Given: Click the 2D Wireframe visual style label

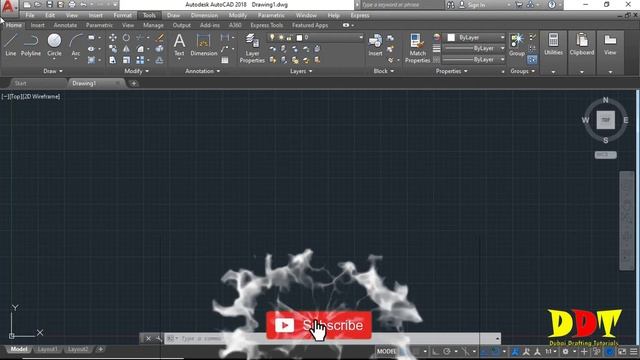Looking at the screenshot, I should (42, 97).
